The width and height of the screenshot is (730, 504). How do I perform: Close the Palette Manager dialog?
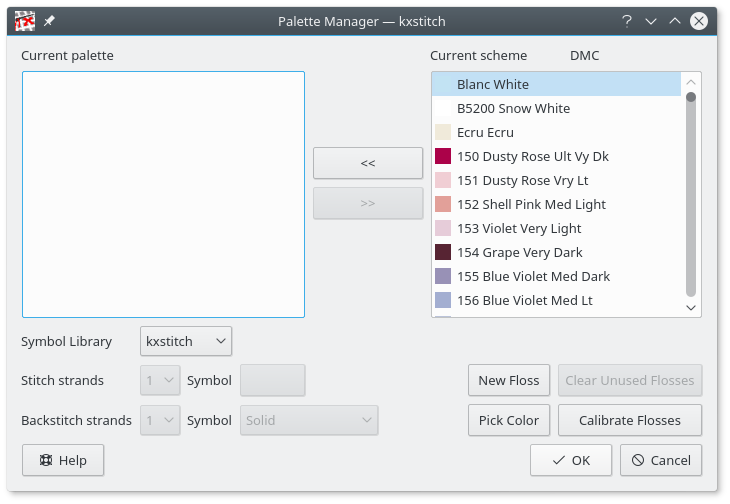(699, 21)
